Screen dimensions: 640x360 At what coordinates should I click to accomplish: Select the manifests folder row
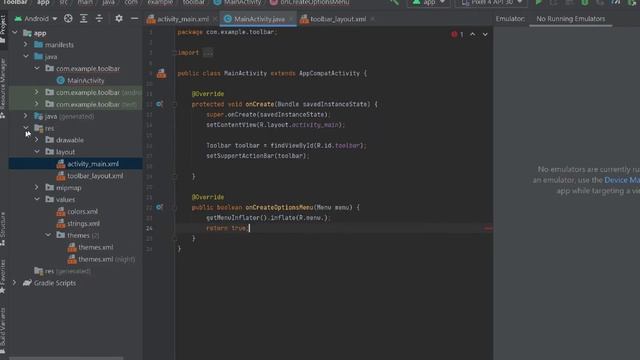click(76, 44)
